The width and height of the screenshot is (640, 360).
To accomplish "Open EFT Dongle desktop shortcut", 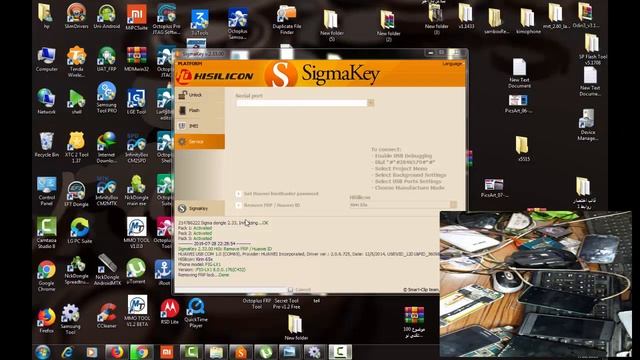I will [x=76, y=193].
